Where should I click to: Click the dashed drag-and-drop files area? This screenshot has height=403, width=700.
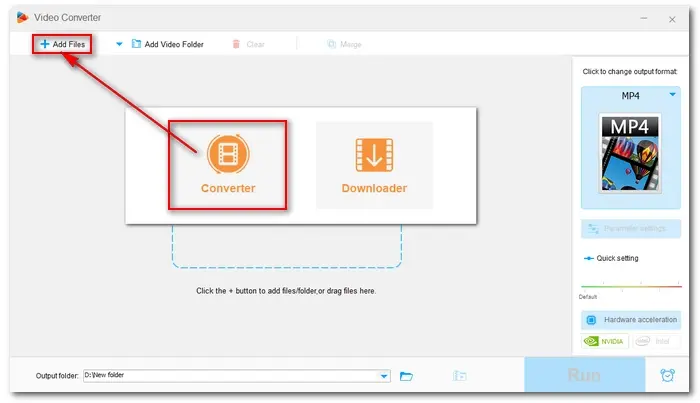287,246
